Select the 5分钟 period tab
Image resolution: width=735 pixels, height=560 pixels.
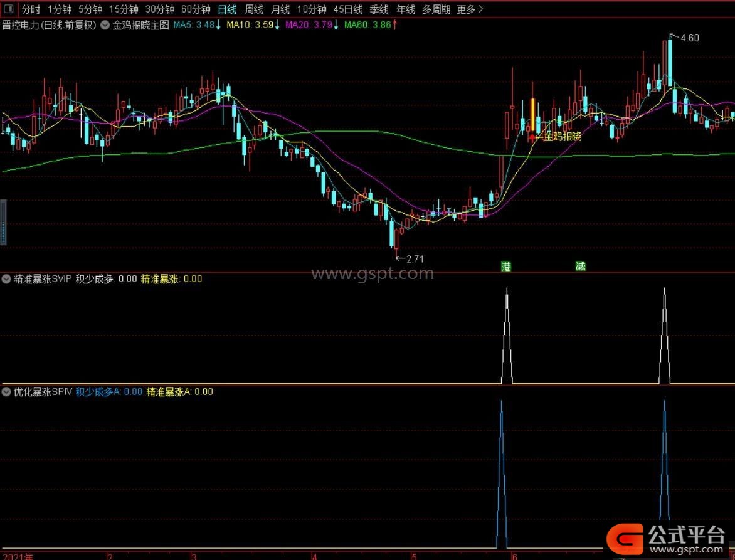click(x=90, y=9)
